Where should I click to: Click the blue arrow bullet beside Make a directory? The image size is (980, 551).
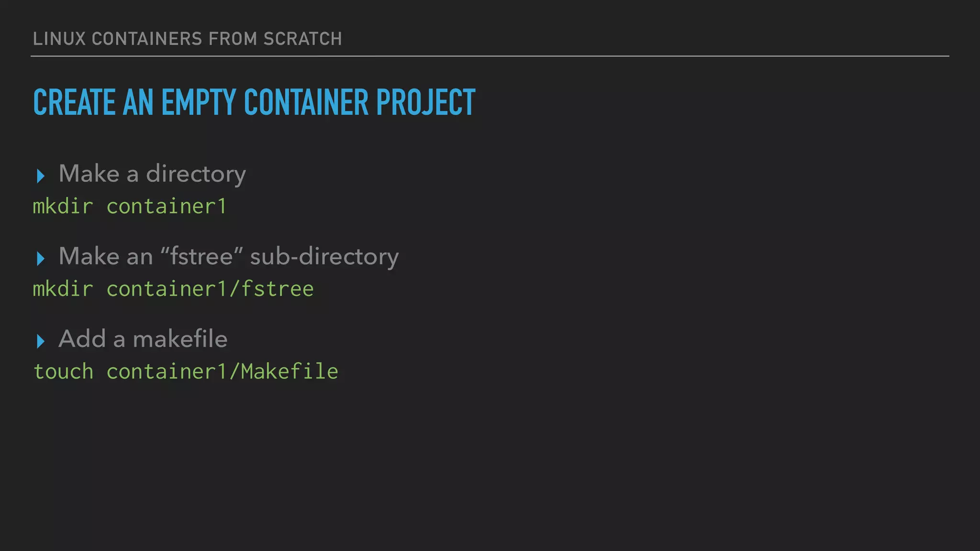pyautogui.click(x=41, y=176)
